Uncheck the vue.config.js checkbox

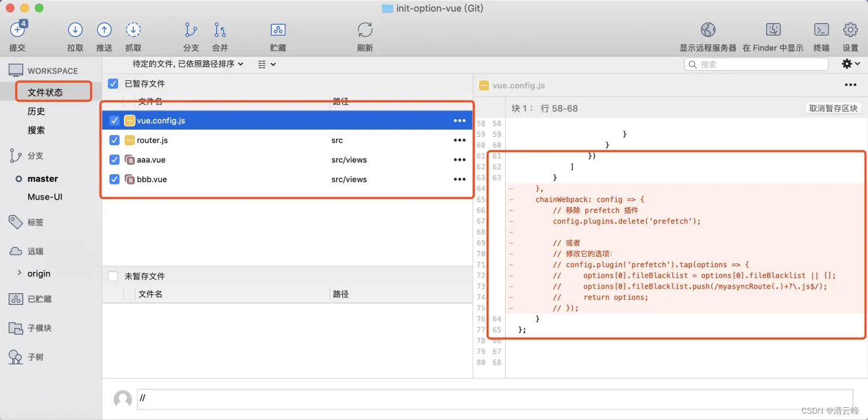click(114, 120)
